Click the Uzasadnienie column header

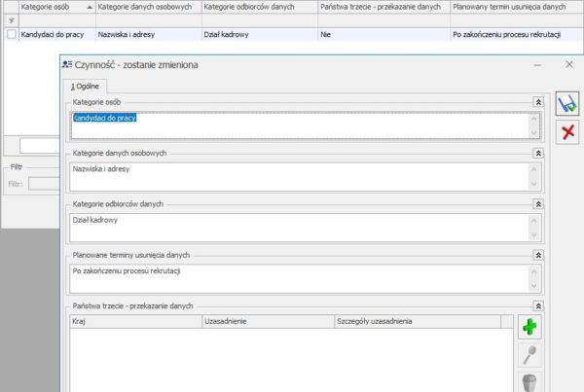(265, 320)
